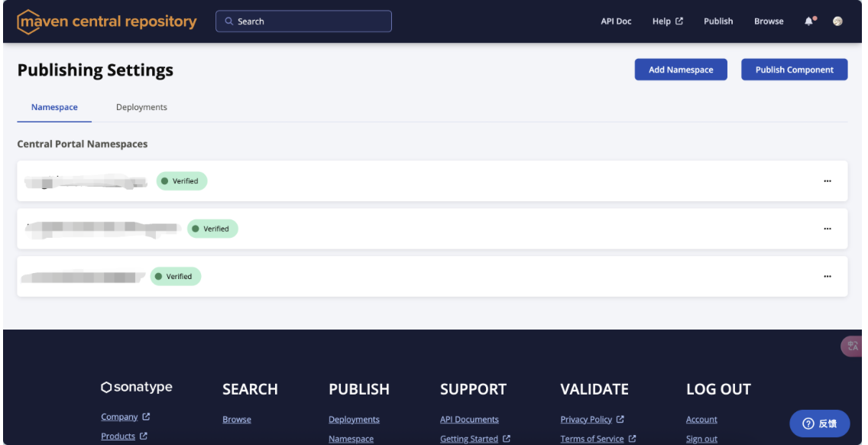Select the Namespace tab
The width and height of the screenshot is (868, 445).
[54, 108]
